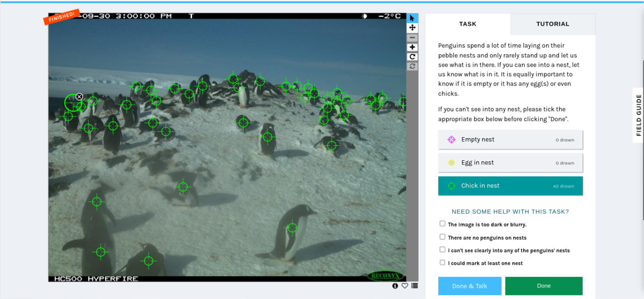
Task: Select the mark on the standing profile penguin
Action: [292, 228]
